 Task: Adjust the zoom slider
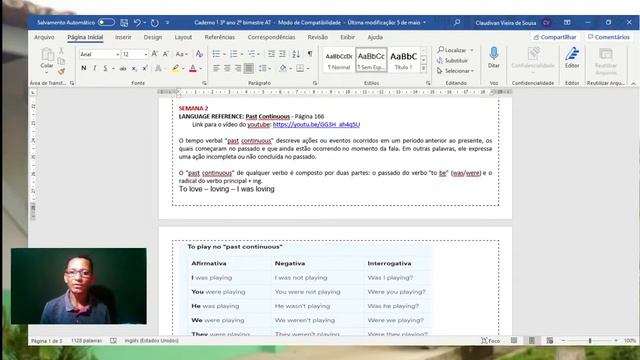pos(590,340)
